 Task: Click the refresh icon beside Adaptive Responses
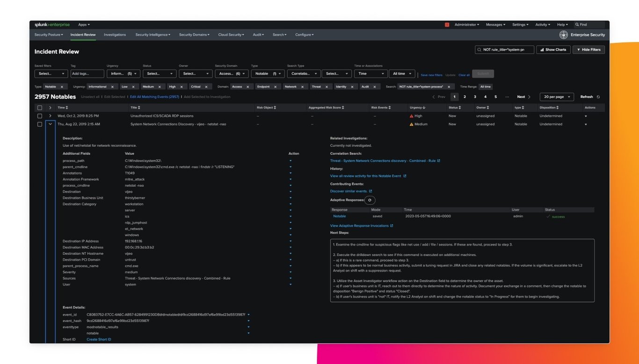coord(370,200)
